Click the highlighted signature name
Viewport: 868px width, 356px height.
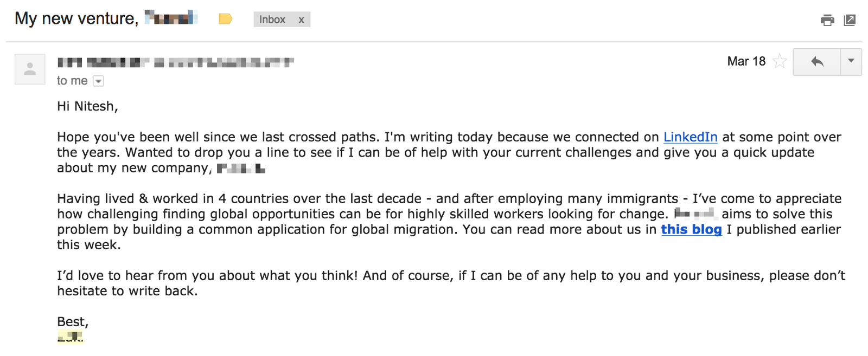(x=71, y=337)
